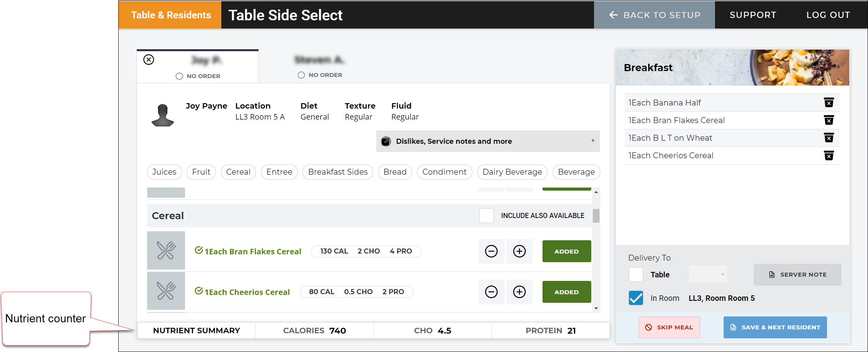Open the Dislikes edit pencil icon
Screen dimensions: 868x352
coord(386,141)
